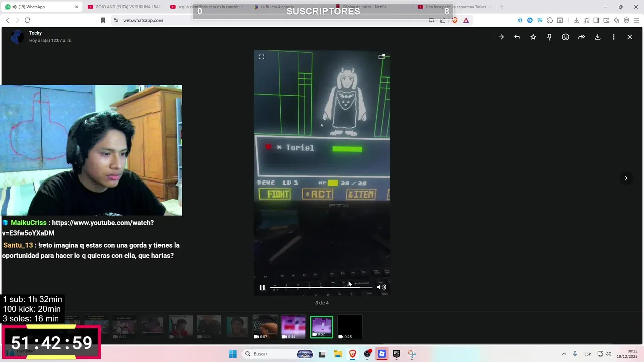Click the ESP keyboard language indicator
This screenshot has width=644, height=362.
[588, 354]
